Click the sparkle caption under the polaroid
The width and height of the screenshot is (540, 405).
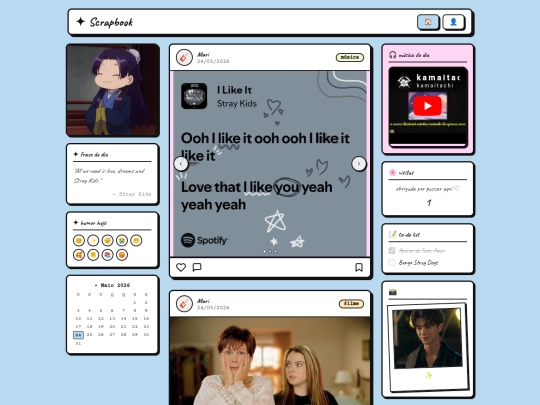tap(429, 375)
